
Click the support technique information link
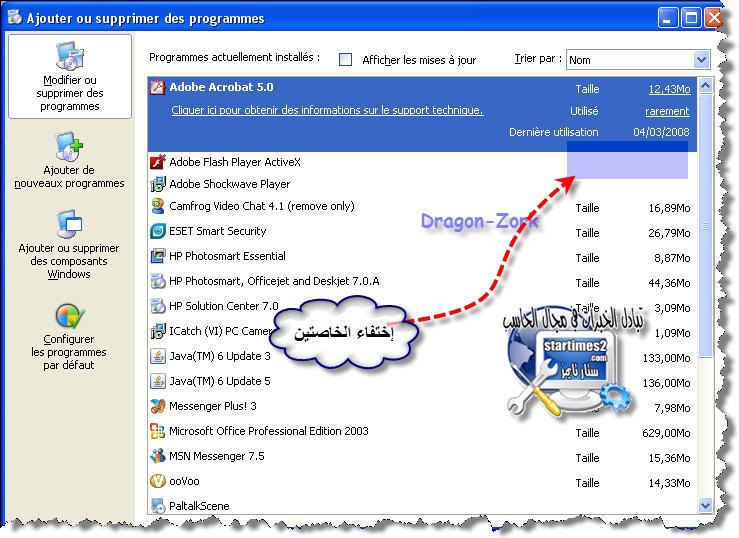pos(327,110)
